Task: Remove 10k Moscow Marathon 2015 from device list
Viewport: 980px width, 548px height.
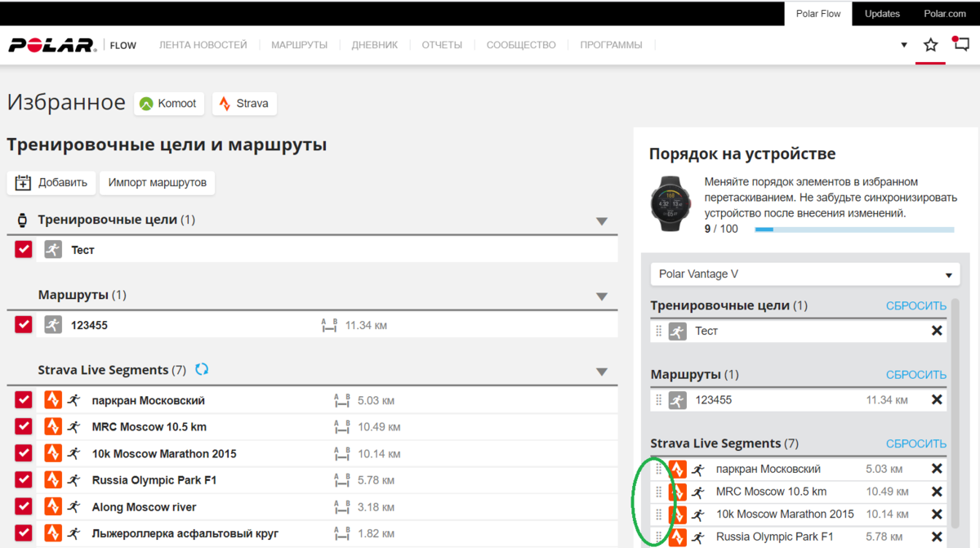Action: coord(937,515)
